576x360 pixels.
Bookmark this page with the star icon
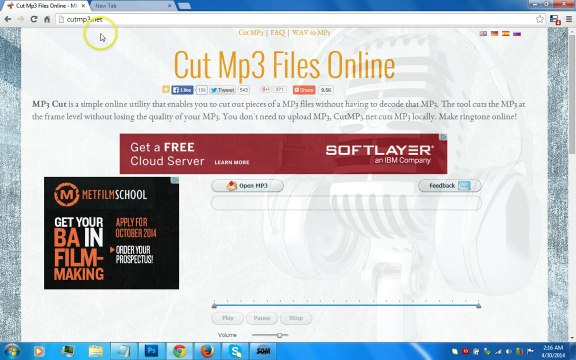(x=540, y=19)
